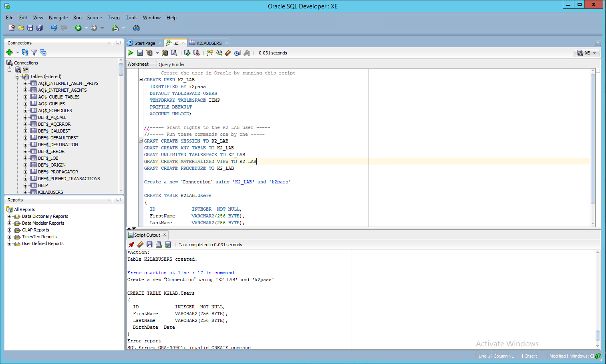Click the Clear eraser icon in worksheet toolbar

[228, 53]
